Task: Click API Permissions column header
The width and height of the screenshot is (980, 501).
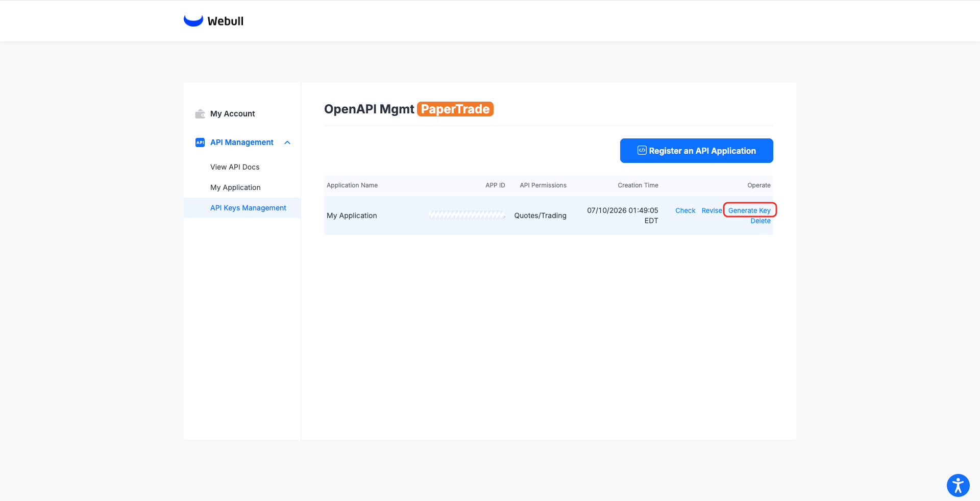Action: [x=543, y=185]
